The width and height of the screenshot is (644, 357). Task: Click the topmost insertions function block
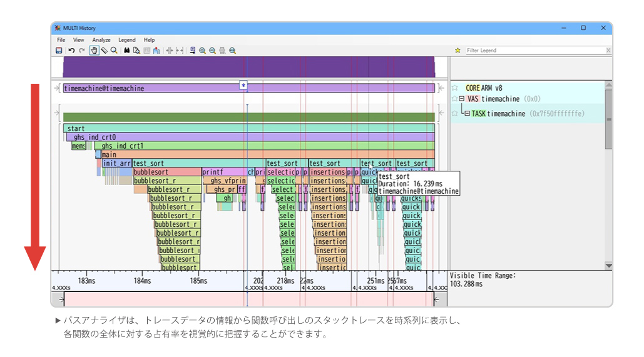328,172
